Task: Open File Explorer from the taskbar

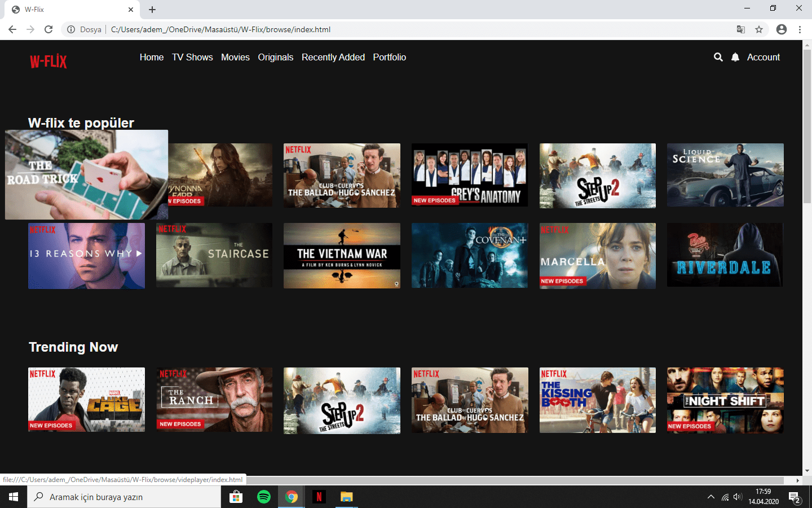Action: click(x=346, y=497)
